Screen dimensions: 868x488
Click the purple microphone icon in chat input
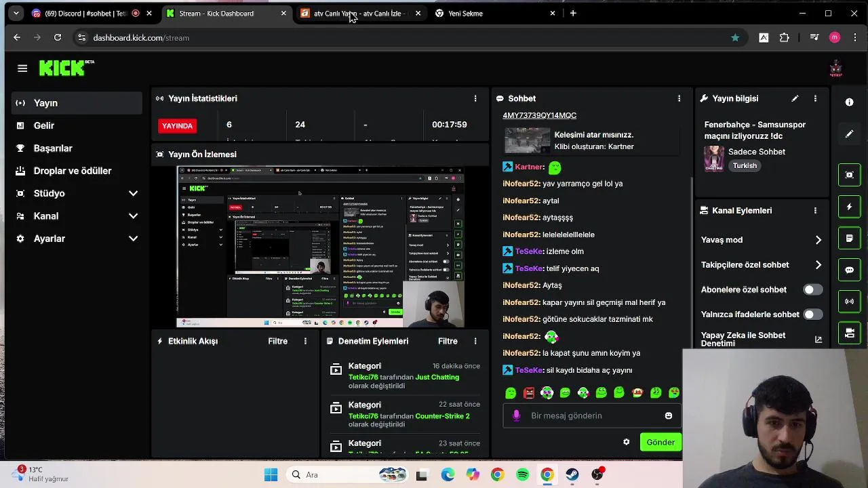click(517, 415)
